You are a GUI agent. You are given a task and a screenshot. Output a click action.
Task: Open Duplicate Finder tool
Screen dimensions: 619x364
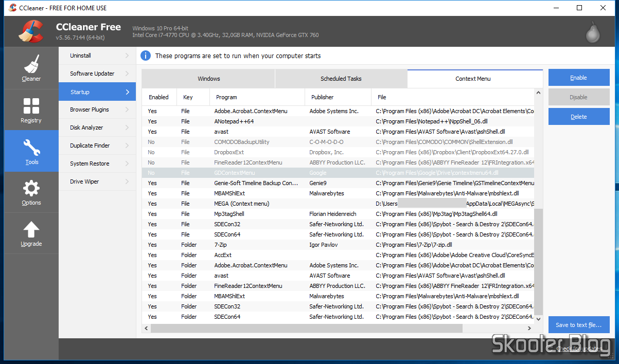(x=97, y=145)
